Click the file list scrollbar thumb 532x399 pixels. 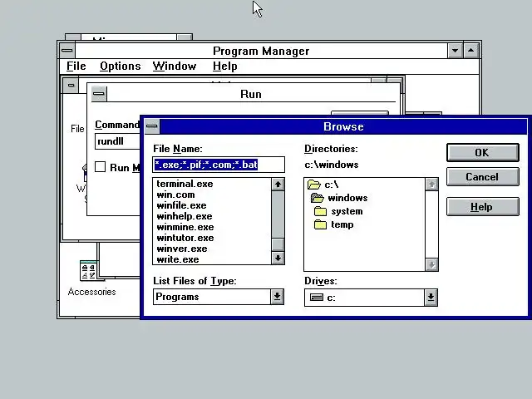click(278, 244)
